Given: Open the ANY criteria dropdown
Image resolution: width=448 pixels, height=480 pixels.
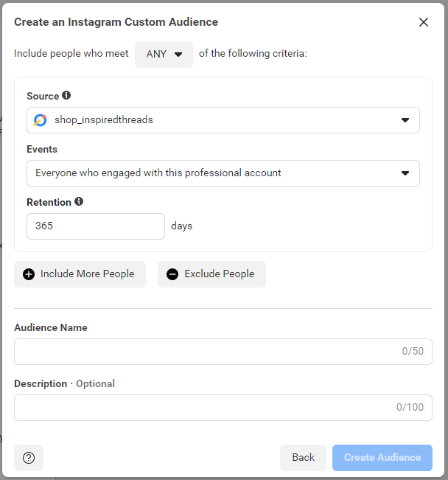Looking at the screenshot, I should pos(164,54).
